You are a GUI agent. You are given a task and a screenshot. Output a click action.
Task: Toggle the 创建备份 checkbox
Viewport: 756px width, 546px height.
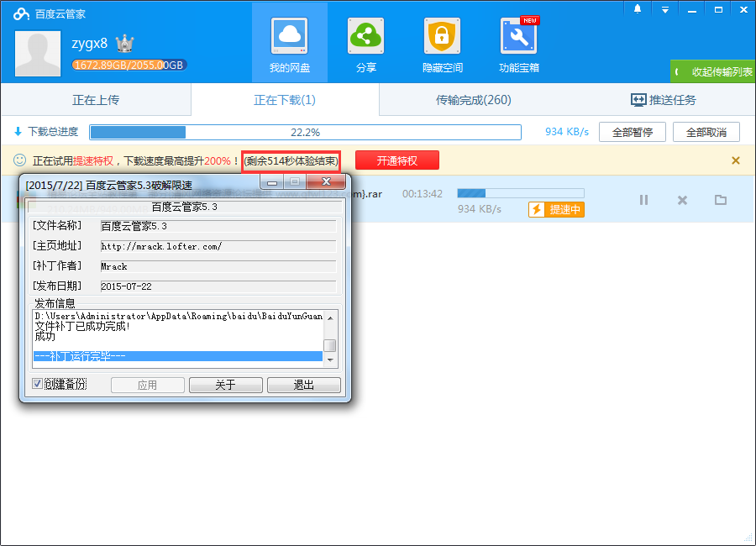pyautogui.click(x=37, y=384)
